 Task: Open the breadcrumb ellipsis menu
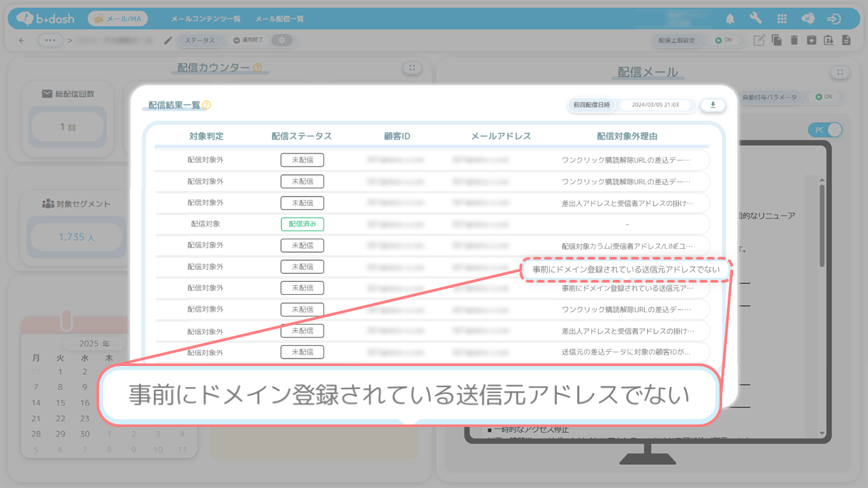[x=50, y=41]
